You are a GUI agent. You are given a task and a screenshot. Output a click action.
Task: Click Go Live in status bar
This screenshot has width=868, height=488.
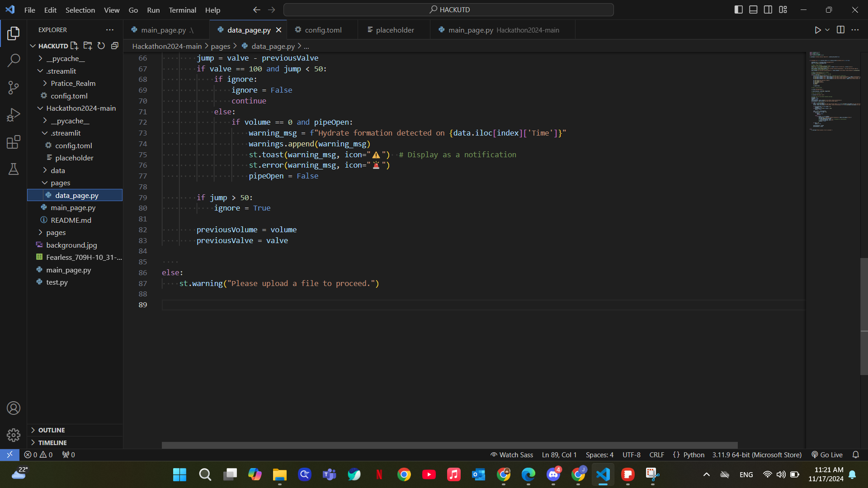coord(827,455)
